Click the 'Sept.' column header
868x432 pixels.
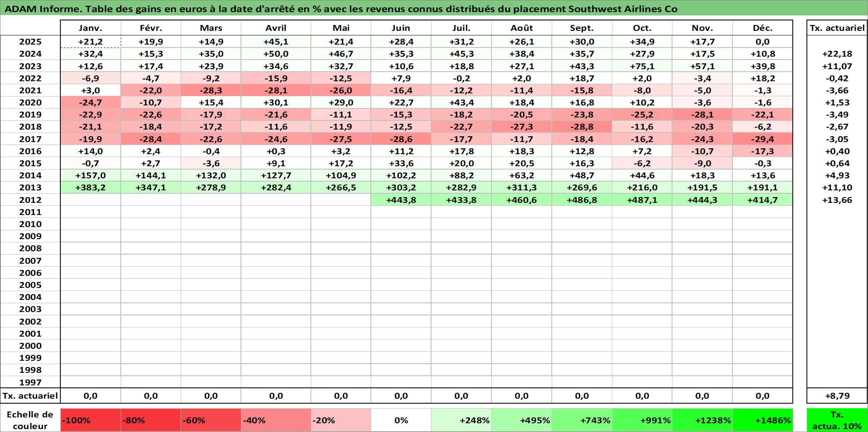pyautogui.click(x=582, y=28)
